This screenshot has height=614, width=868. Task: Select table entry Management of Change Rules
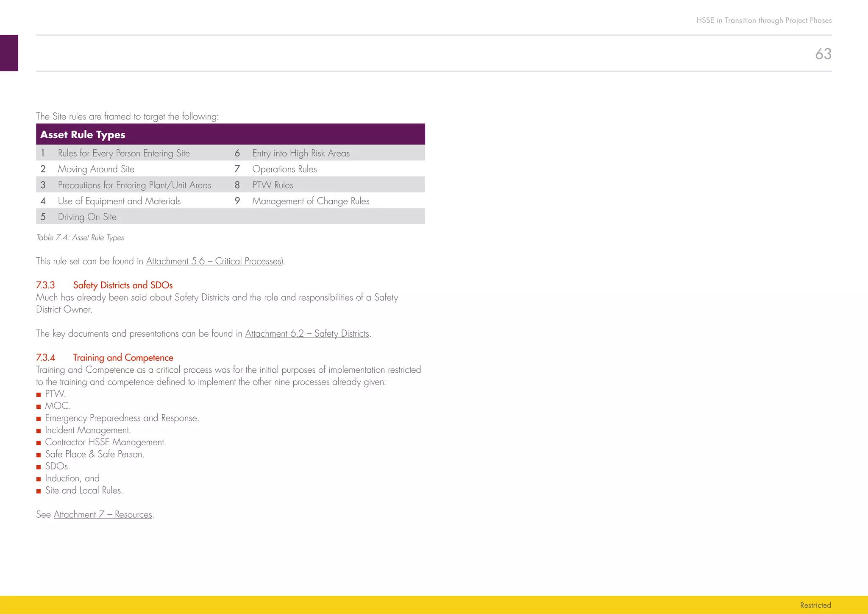pyautogui.click(x=311, y=201)
